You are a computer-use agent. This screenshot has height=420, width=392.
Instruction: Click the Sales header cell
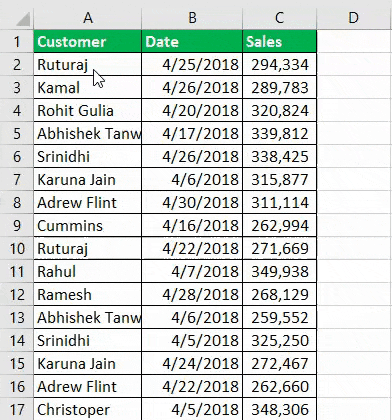(x=280, y=41)
